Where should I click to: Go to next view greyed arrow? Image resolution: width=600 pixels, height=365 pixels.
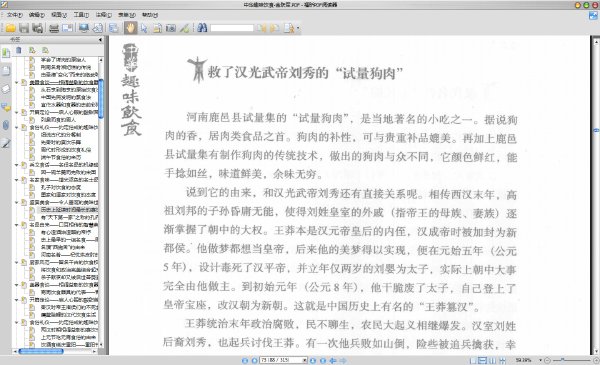point(343,360)
